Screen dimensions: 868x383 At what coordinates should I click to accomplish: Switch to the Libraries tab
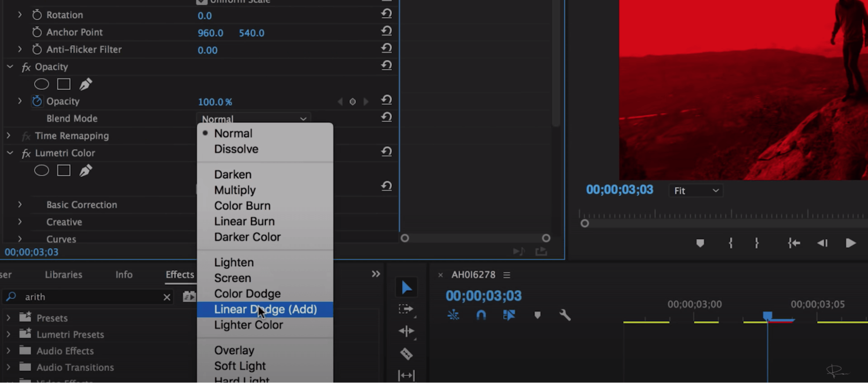pos(63,274)
